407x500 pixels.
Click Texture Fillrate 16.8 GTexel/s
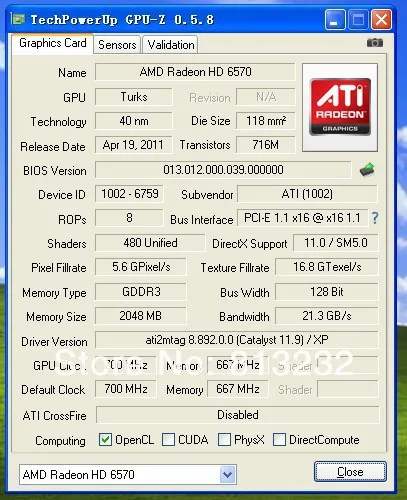coord(327,267)
